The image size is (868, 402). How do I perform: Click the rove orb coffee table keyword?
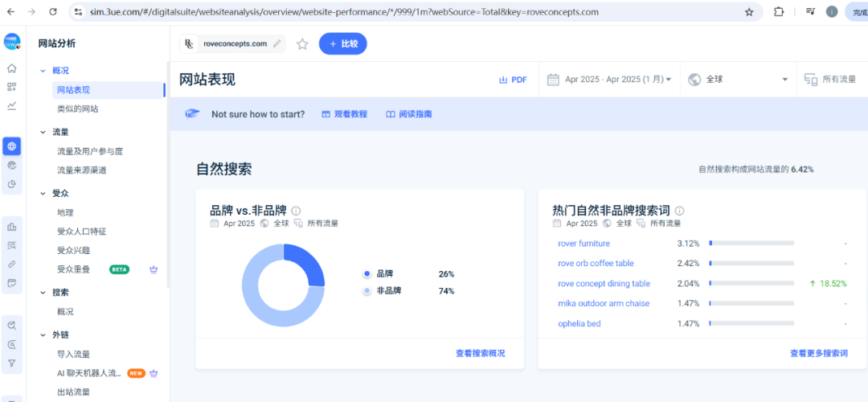pyautogui.click(x=596, y=264)
